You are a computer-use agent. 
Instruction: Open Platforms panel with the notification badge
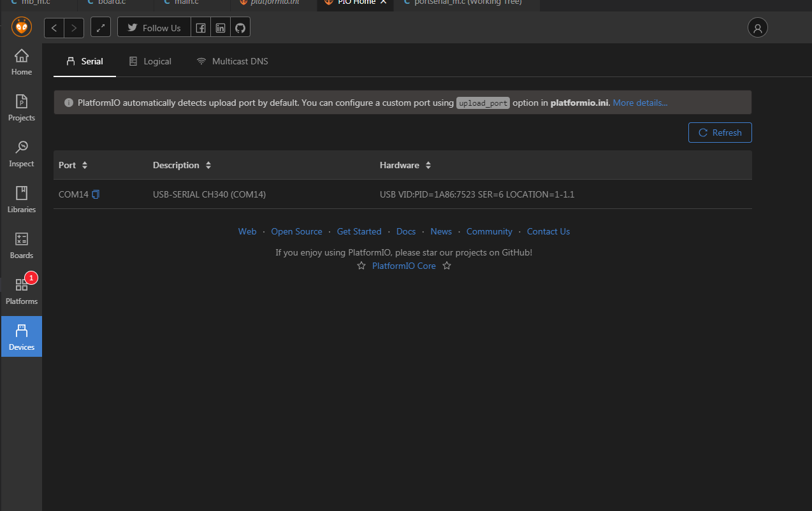[21, 292]
